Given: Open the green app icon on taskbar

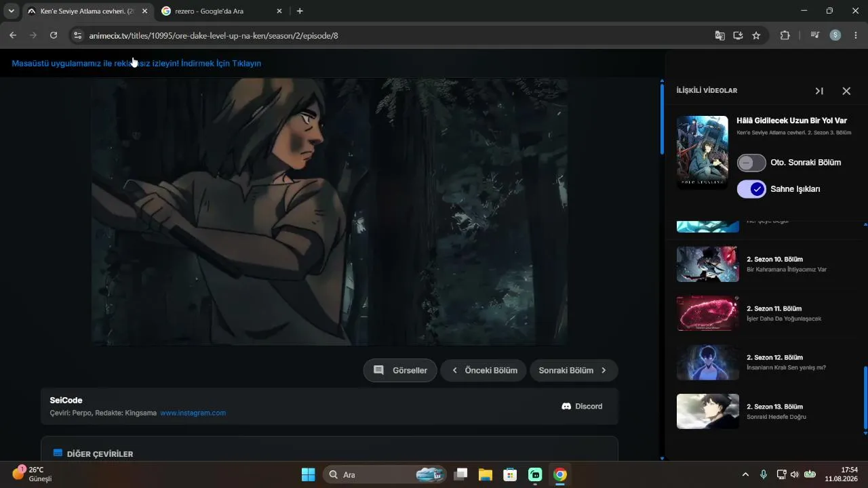Looking at the screenshot, I should tap(535, 474).
